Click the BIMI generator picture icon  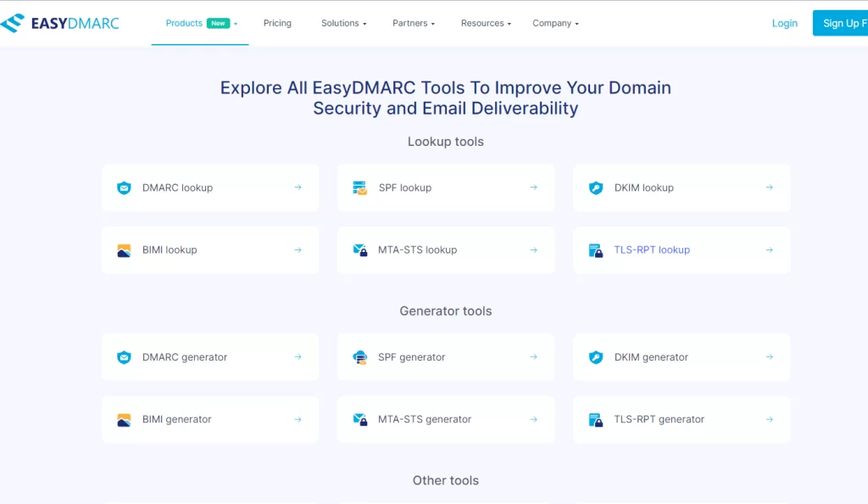coord(124,420)
